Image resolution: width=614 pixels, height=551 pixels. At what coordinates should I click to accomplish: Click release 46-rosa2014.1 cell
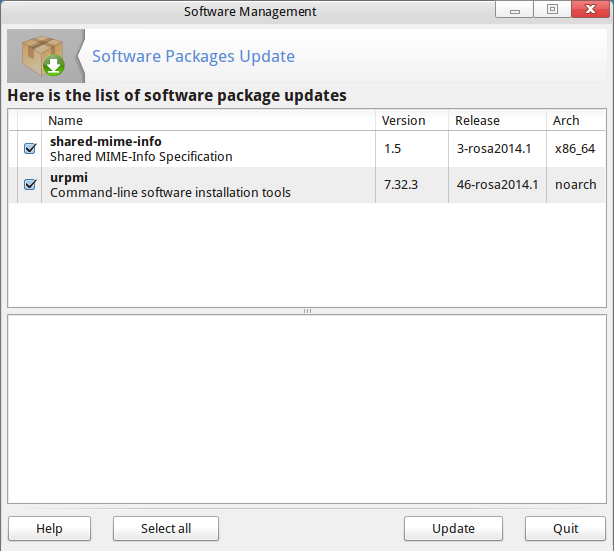497,184
